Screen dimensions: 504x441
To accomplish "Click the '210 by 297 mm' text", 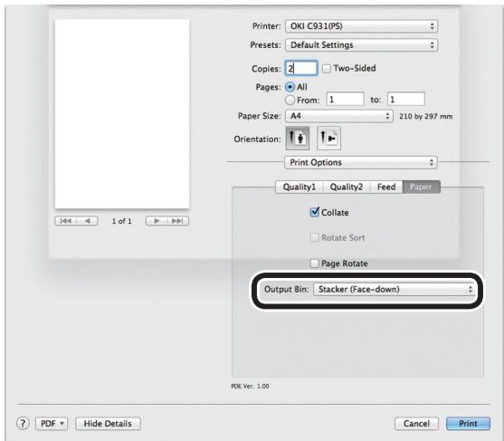I will click(x=425, y=117).
